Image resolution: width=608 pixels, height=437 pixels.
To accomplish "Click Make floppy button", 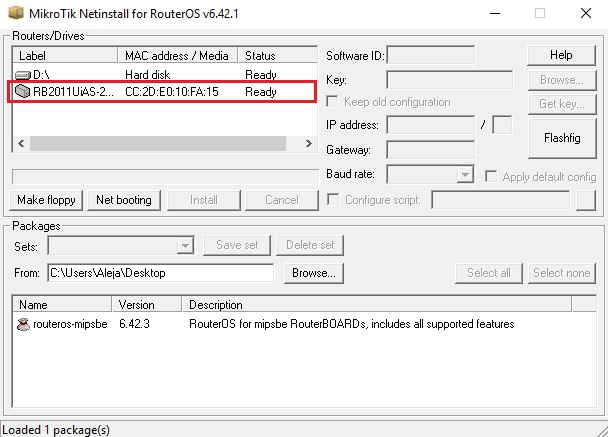I will point(46,200).
